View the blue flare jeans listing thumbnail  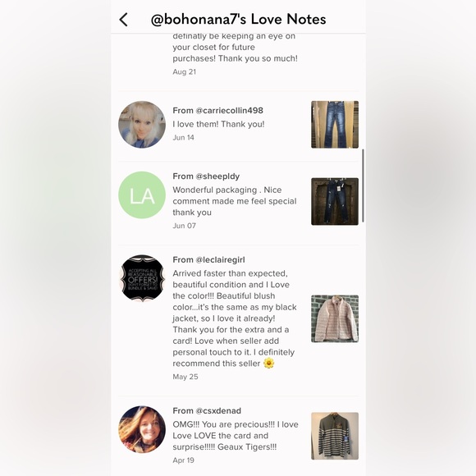tap(335, 125)
